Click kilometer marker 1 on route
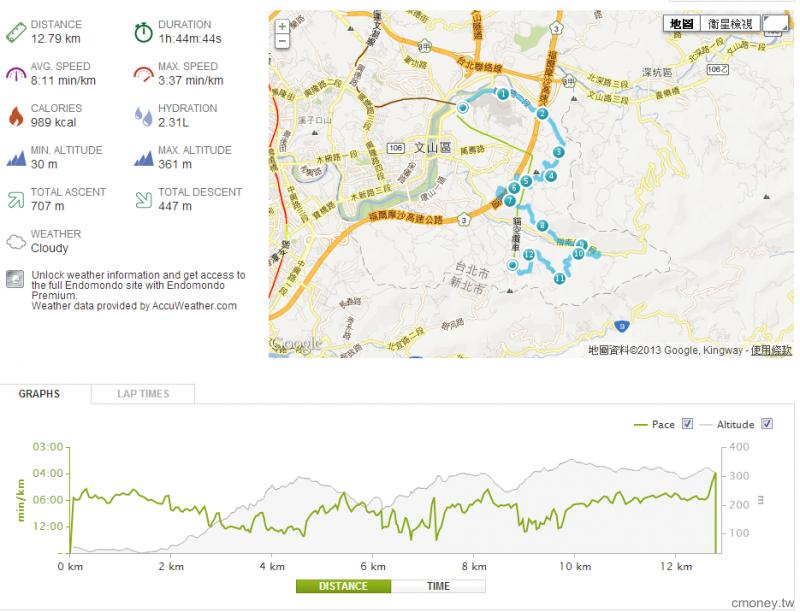This screenshot has width=800, height=612. coord(502,94)
